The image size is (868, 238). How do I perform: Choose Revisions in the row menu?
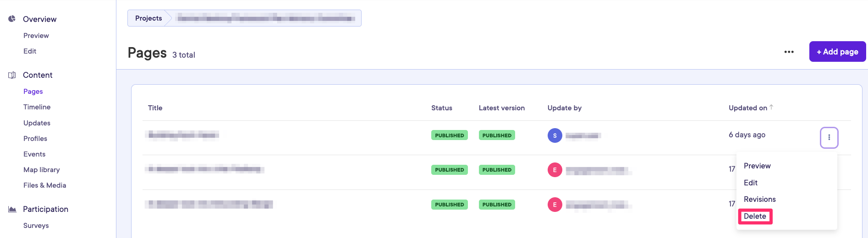click(x=759, y=199)
